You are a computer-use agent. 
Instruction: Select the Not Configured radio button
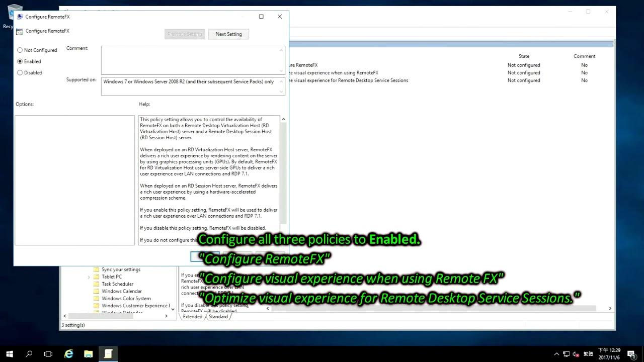click(20, 50)
